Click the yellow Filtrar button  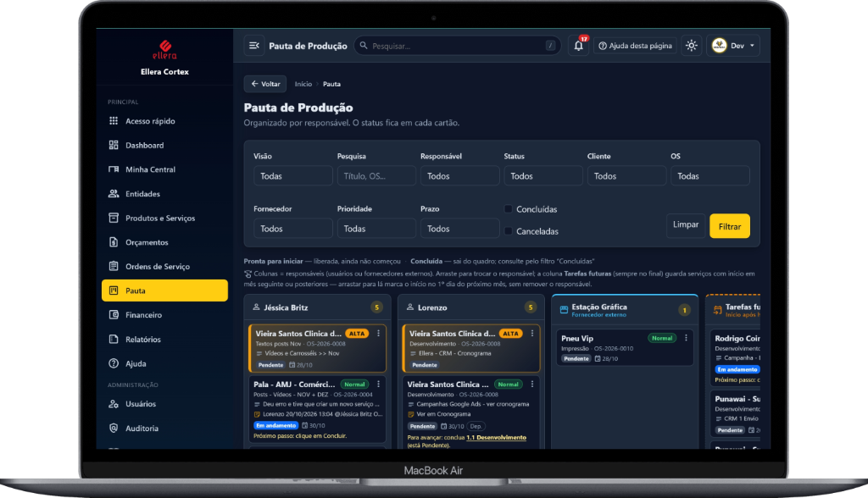pyautogui.click(x=730, y=226)
